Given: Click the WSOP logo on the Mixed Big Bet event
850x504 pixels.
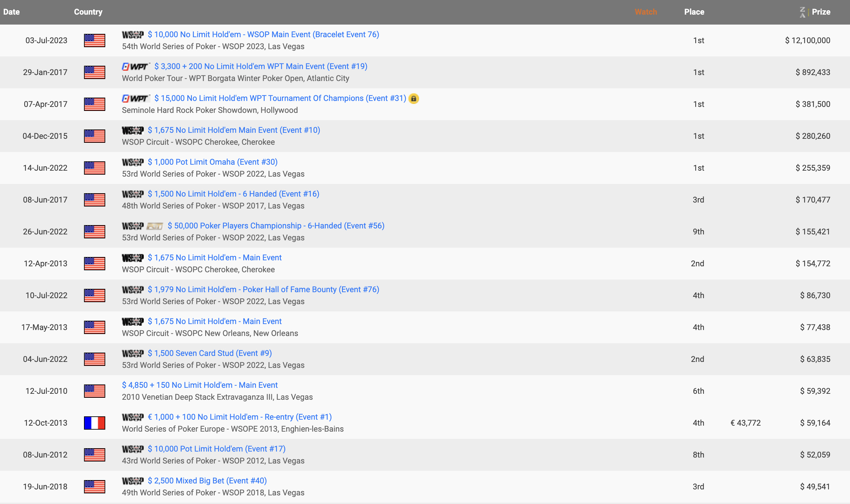Looking at the screenshot, I should [x=133, y=481].
